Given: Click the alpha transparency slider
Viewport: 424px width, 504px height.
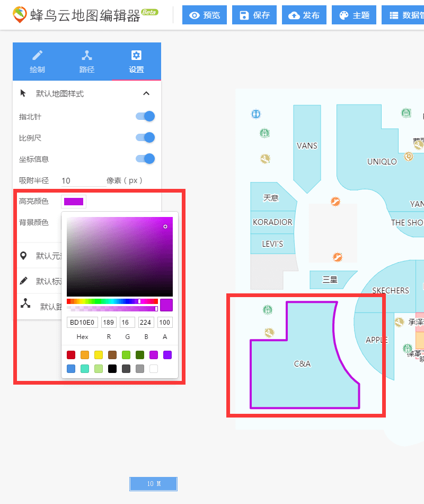Looking at the screenshot, I should [x=112, y=309].
